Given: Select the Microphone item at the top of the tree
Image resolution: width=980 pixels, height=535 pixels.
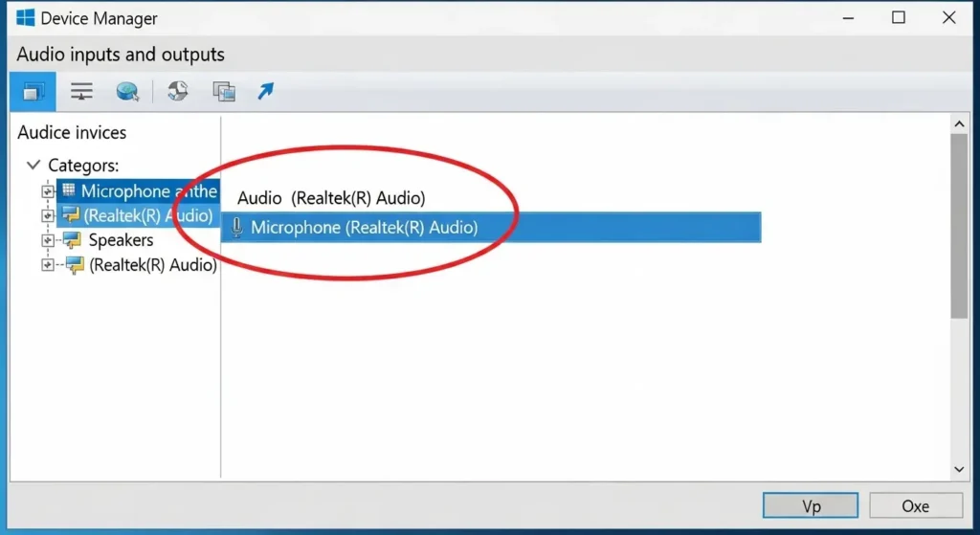Looking at the screenshot, I should tap(148, 191).
